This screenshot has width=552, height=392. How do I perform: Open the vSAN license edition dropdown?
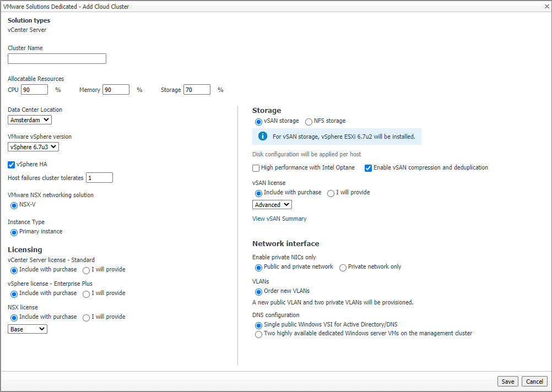(x=272, y=205)
